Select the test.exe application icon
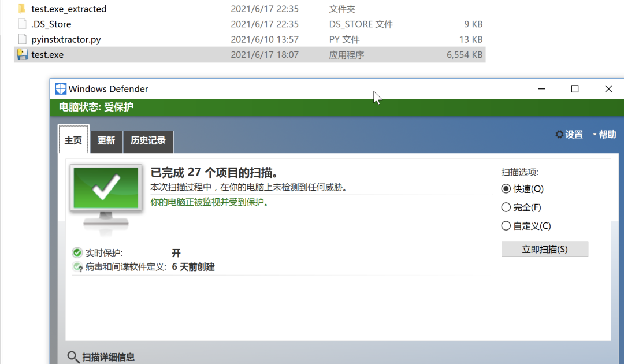624x364 pixels. [23, 54]
